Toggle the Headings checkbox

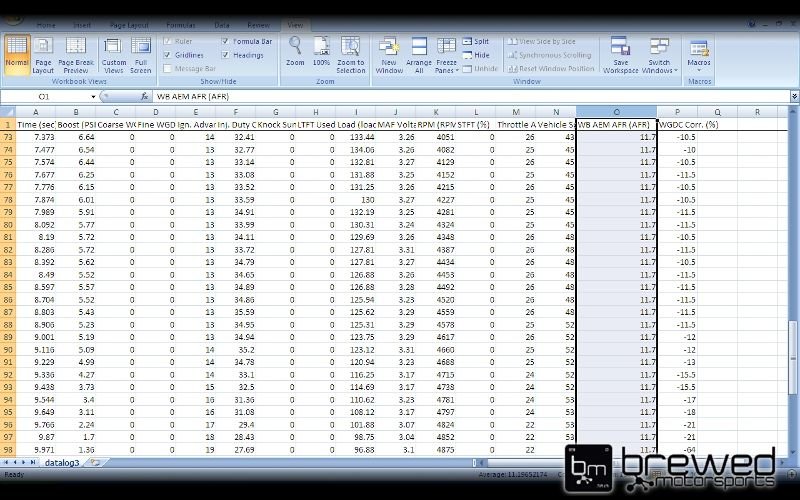[x=225, y=55]
